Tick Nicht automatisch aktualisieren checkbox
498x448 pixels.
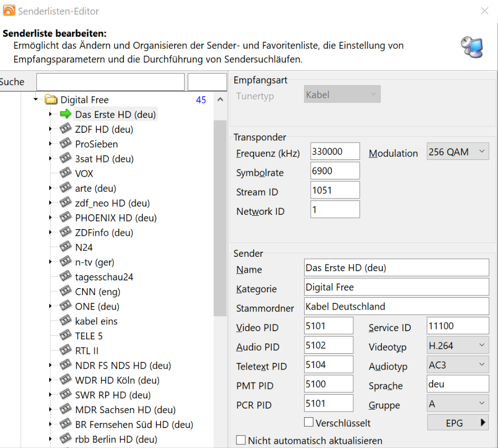tap(241, 440)
